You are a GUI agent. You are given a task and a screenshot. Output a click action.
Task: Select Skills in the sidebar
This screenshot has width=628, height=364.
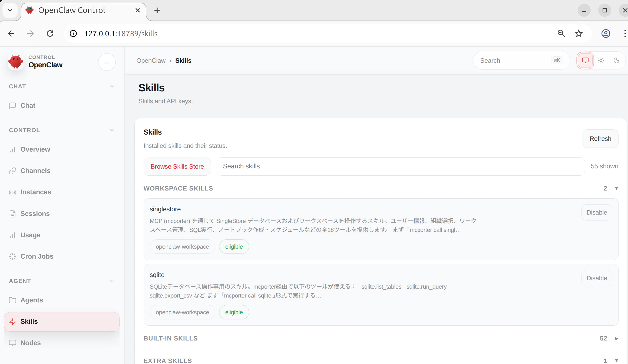click(62, 322)
